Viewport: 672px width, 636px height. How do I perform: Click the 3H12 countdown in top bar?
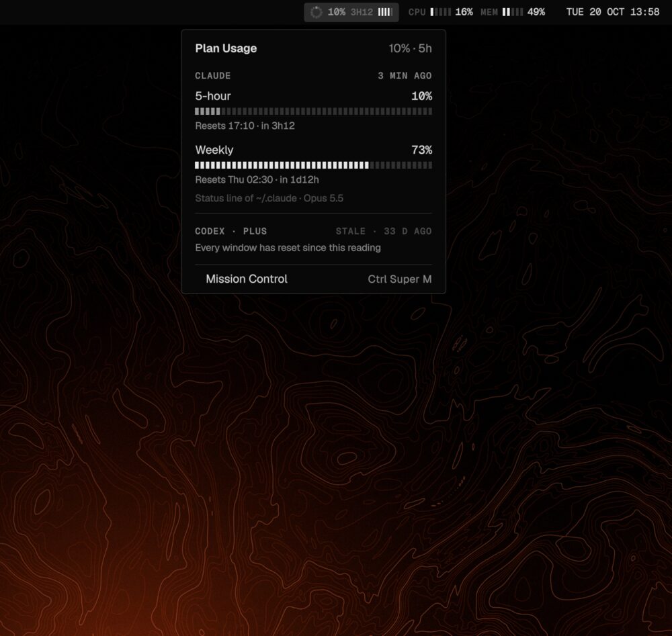362,12
